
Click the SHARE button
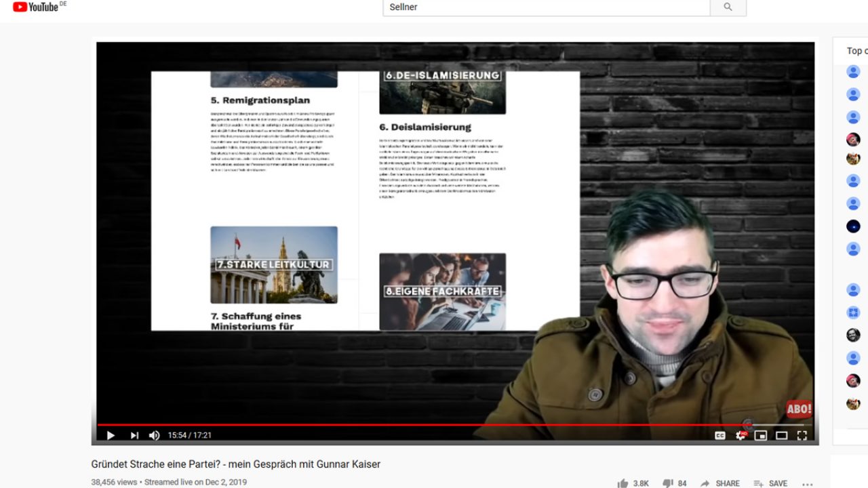[720, 483]
